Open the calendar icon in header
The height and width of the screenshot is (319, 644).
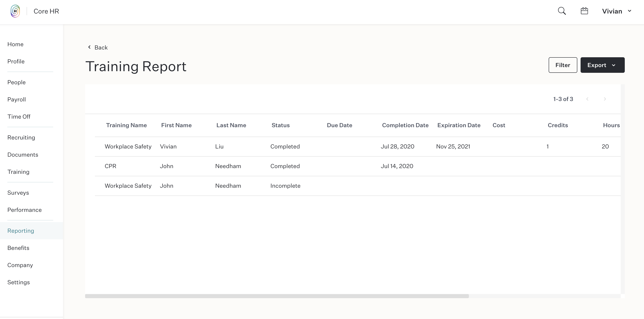tap(584, 11)
